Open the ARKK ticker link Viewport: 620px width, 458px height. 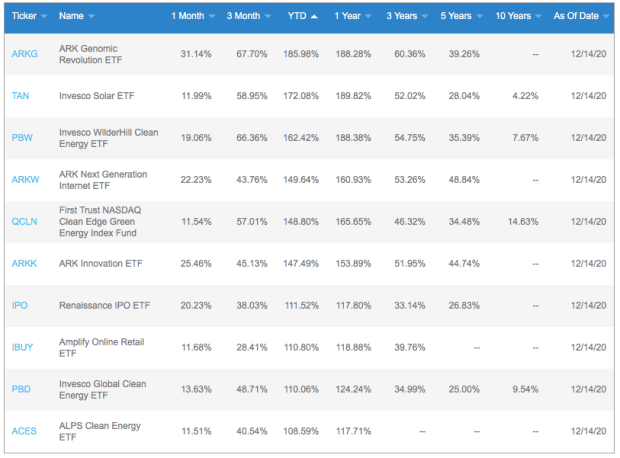tap(24, 263)
